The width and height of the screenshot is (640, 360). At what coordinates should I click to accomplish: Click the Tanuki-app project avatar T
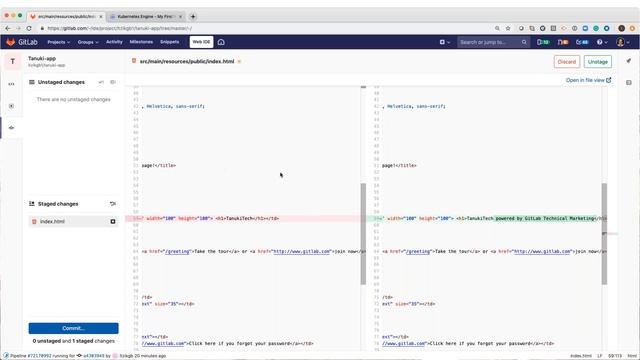tap(13, 61)
